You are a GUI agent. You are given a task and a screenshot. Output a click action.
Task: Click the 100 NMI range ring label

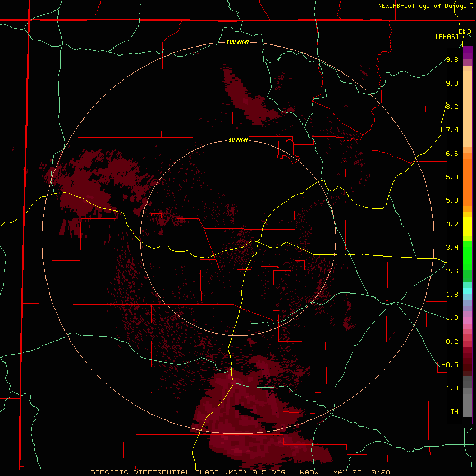[237, 42]
